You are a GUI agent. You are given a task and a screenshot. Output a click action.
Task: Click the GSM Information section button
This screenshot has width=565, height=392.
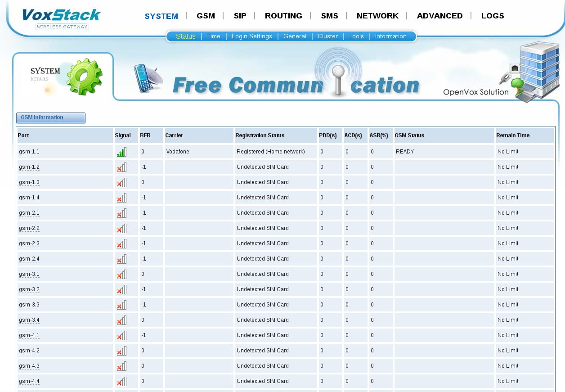51,118
